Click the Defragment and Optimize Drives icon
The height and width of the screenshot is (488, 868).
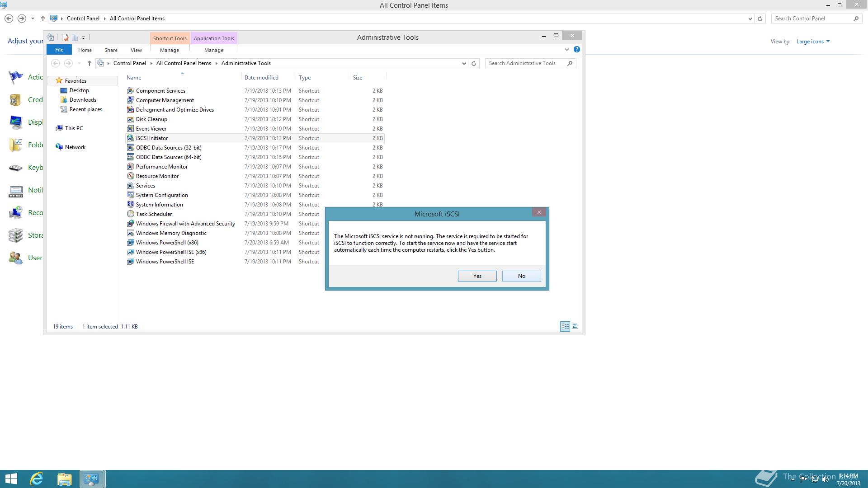click(x=130, y=110)
